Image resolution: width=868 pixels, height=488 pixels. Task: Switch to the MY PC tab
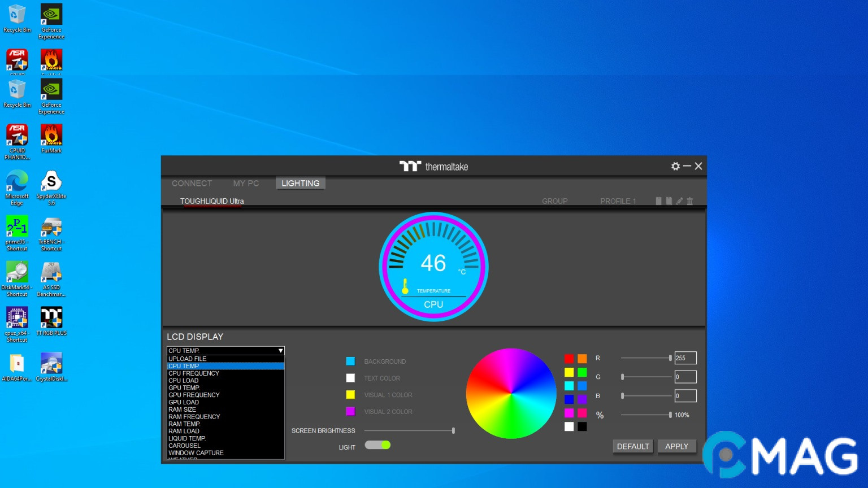click(x=246, y=184)
